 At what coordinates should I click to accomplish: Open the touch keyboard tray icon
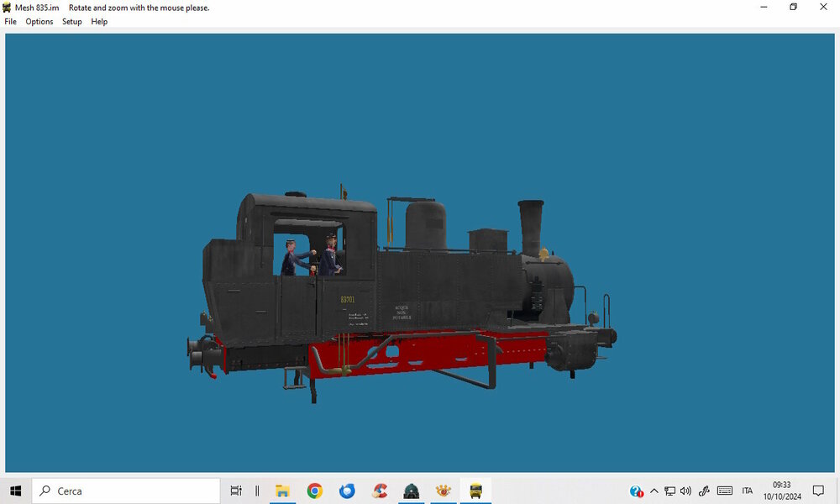[724, 491]
